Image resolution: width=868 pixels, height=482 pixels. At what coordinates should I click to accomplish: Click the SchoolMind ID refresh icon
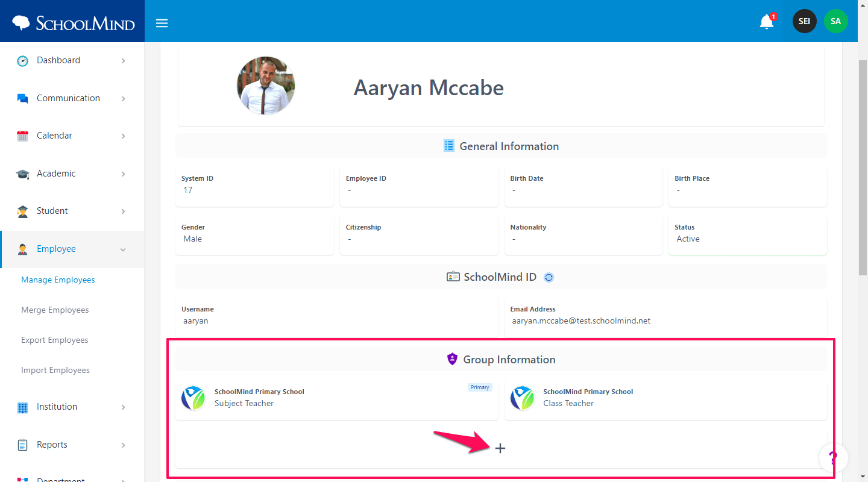tap(549, 277)
